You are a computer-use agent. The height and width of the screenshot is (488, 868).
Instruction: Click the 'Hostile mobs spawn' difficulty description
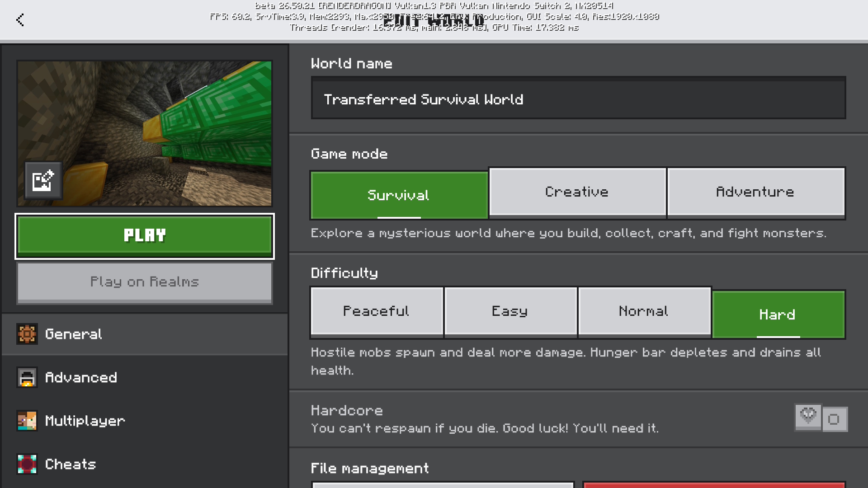(566, 361)
